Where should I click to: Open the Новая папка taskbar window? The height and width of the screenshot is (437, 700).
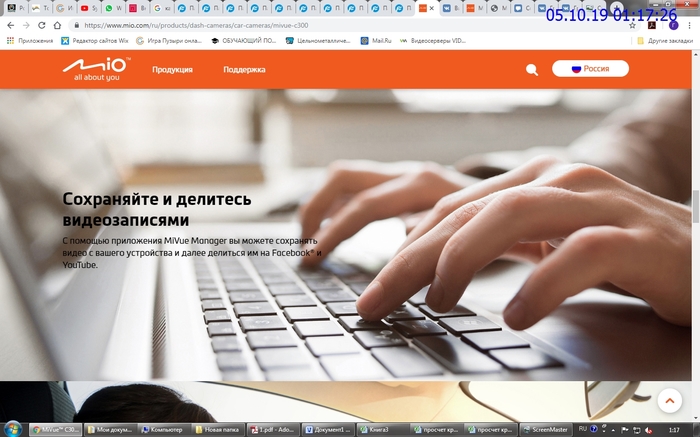click(218, 429)
